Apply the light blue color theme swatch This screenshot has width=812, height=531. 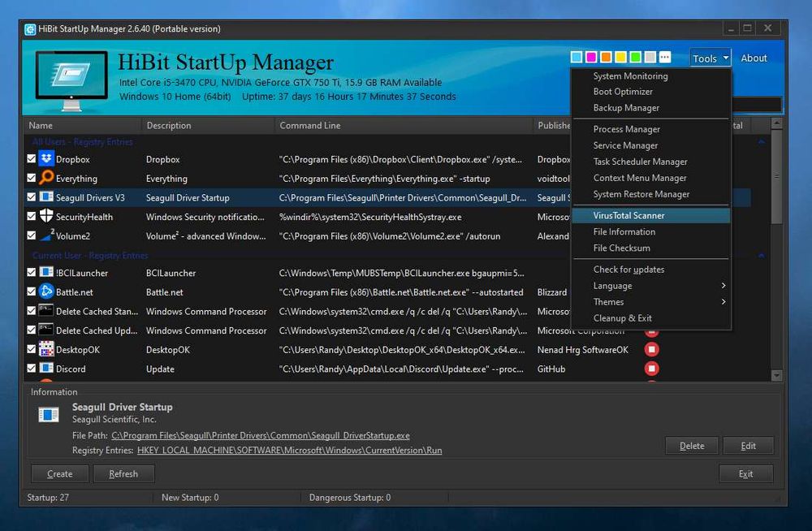tap(576, 57)
